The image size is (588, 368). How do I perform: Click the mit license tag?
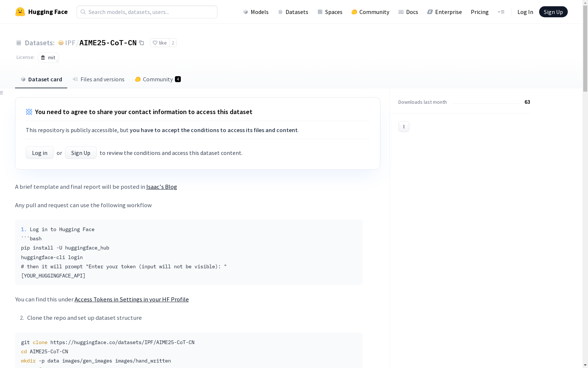[x=48, y=57]
